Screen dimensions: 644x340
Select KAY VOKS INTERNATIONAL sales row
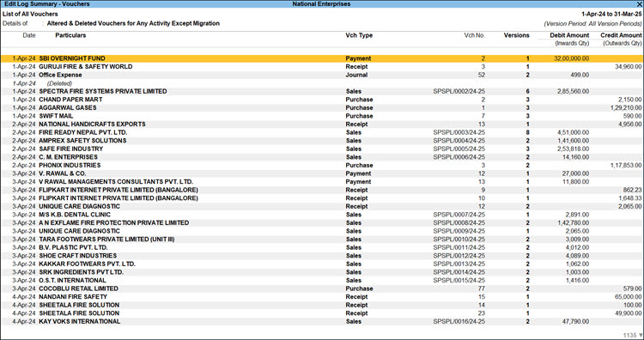click(x=322, y=321)
